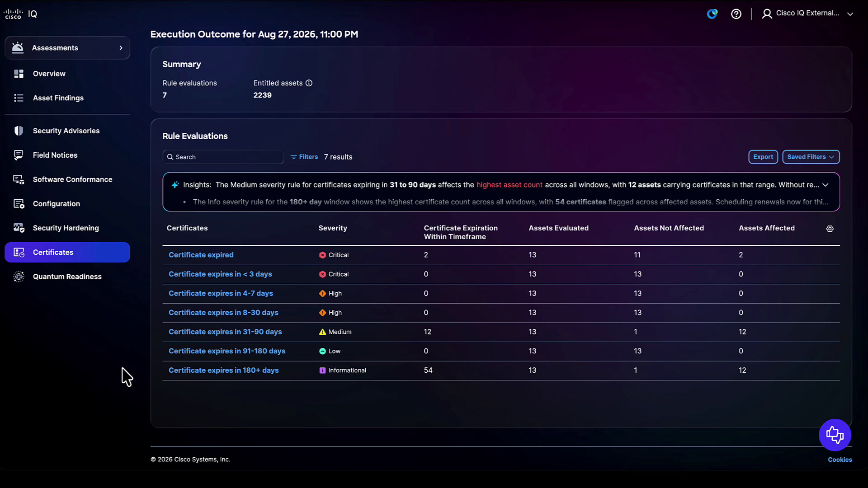This screenshot has height=488, width=868.
Task: Click the Asset Findings list icon
Action: 19,98
